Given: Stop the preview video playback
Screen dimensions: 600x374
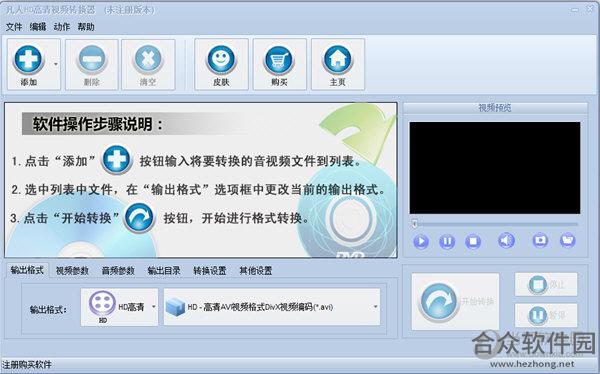Looking at the screenshot, I should (x=473, y=241).
